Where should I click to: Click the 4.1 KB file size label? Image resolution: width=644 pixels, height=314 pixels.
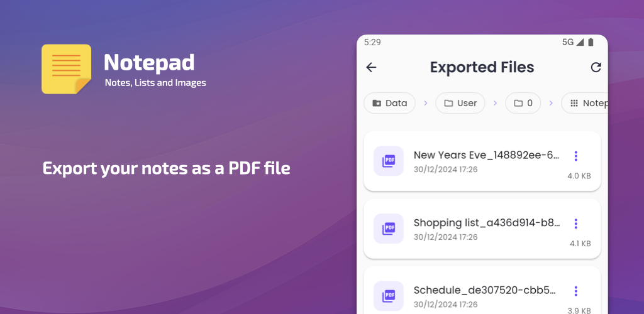[580, 244]
